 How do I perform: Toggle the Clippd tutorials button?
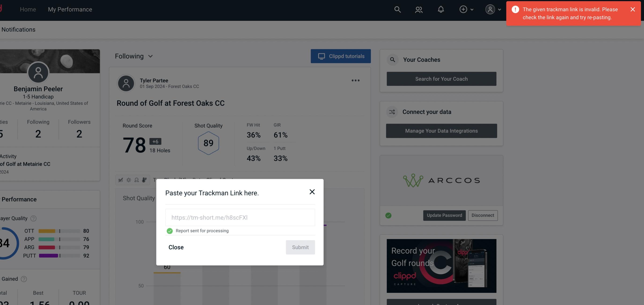coord(341,56)
